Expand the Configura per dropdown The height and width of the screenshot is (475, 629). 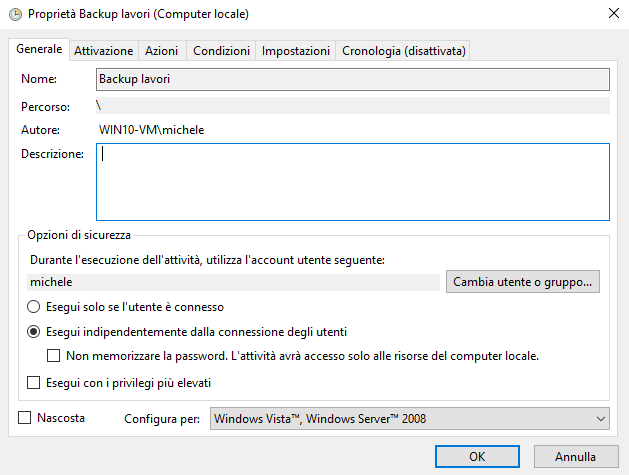[410, 419]
